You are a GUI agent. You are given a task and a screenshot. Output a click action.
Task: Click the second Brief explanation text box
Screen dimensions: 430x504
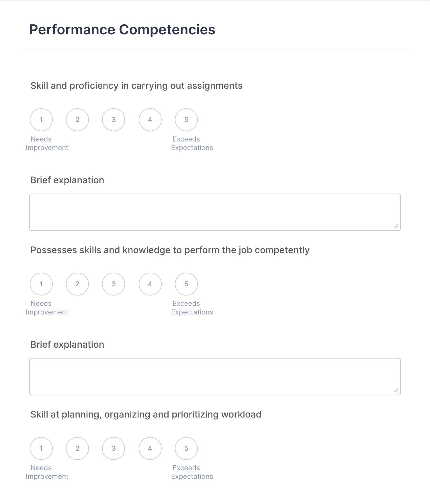pyautogui.click(x=215, y=377)
